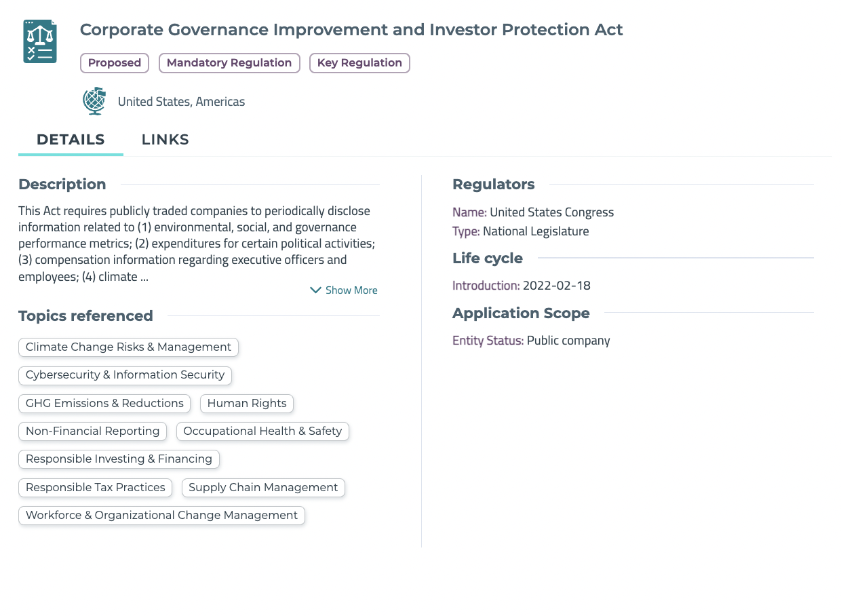Select Responsible Tax Practices chip

coord(95,488)
